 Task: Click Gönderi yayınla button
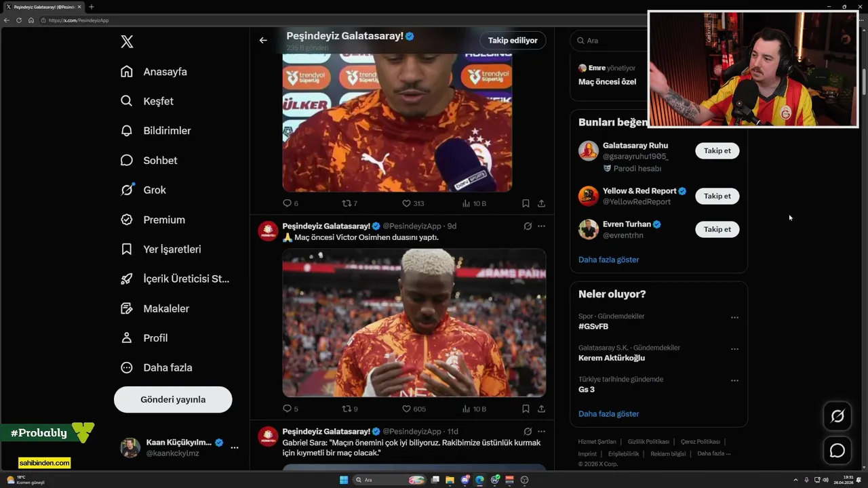tap(173, 399)
